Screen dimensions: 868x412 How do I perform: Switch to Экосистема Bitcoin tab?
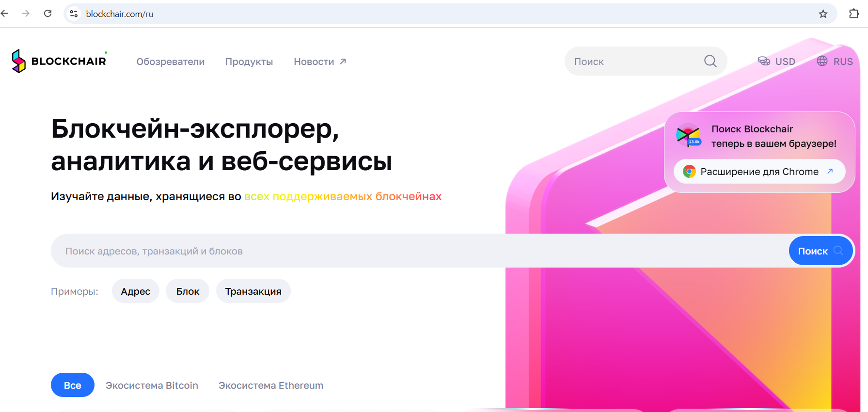point(152,385)
